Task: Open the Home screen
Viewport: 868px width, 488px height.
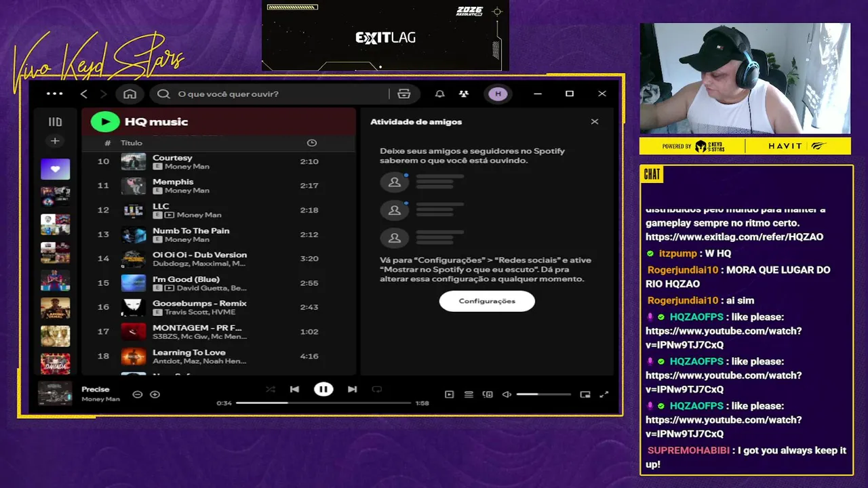Action: point(130,94)
